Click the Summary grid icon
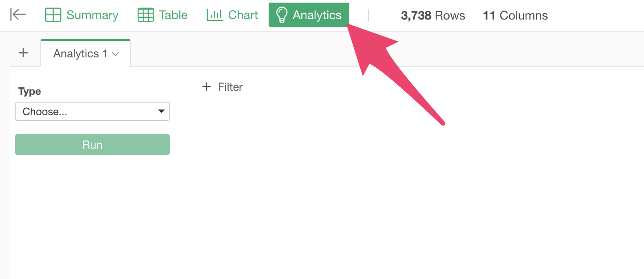Image resolution: width=644 pixels, height=279 pixels. (53, 15)
